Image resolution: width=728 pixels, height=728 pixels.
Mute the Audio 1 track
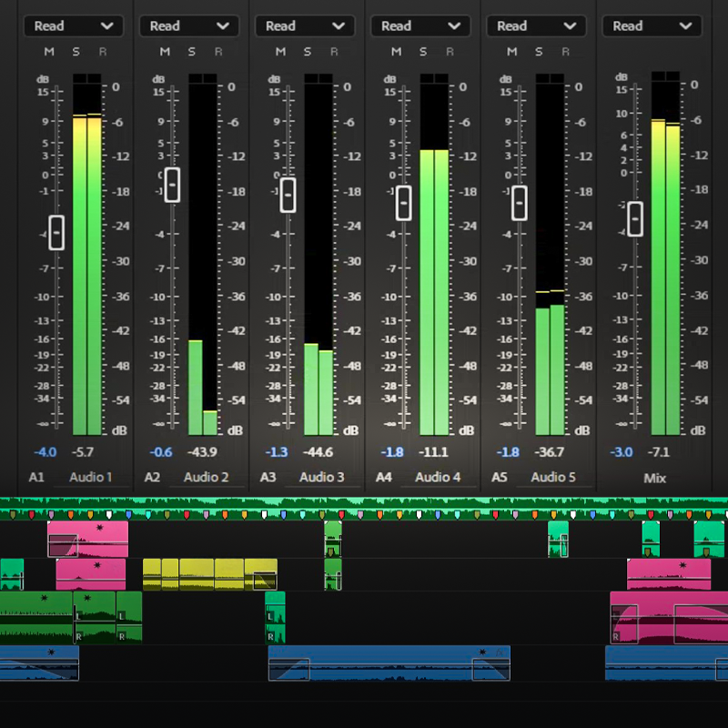coord(47,52)
